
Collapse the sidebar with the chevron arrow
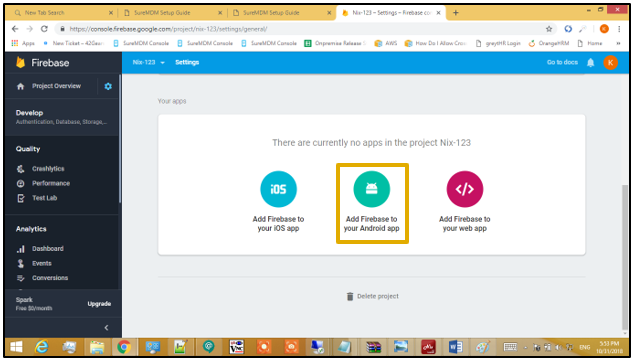click(x=107, y=328)
